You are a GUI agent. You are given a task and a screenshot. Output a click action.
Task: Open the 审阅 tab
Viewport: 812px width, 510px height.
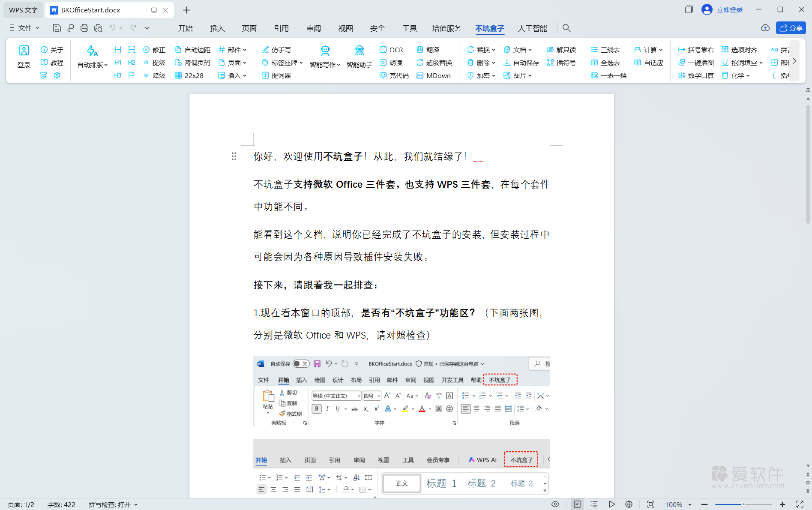314,28
